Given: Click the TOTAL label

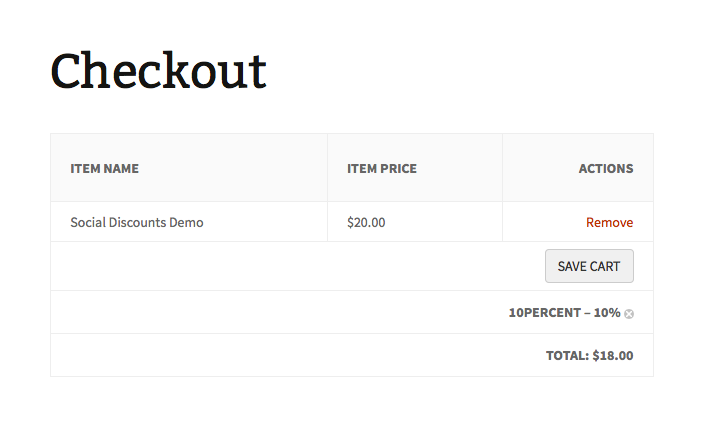Looking at the screenshot, I should point(567,355).
